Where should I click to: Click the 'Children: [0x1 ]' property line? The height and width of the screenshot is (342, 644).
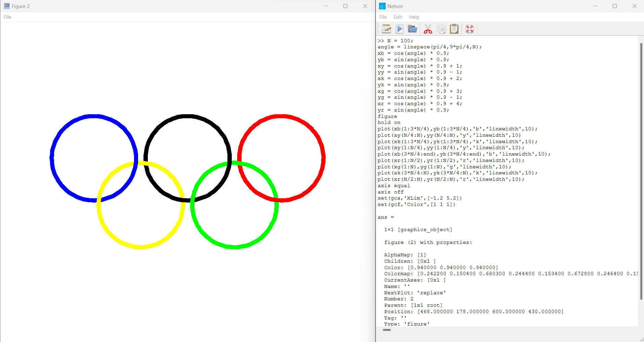410,261
